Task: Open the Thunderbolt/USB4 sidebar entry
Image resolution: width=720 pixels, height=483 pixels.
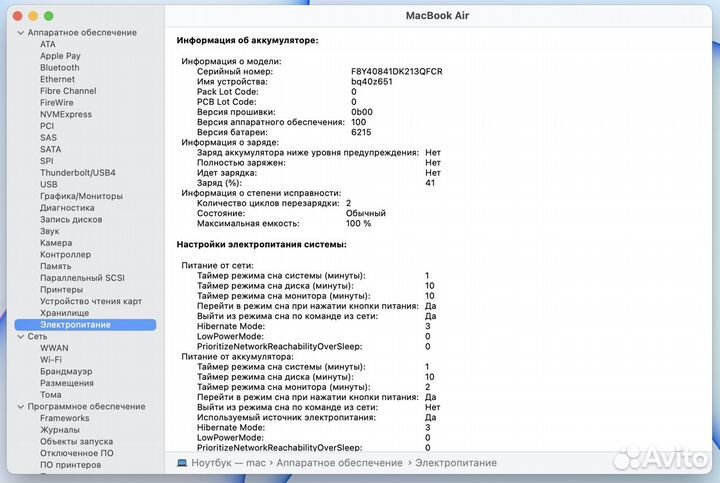Action: 77,172
